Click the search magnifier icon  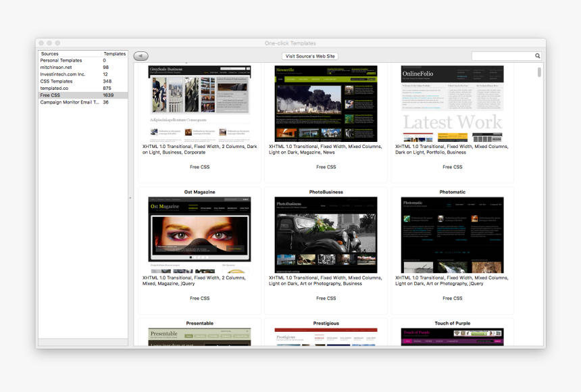click(x=537, y=56)
